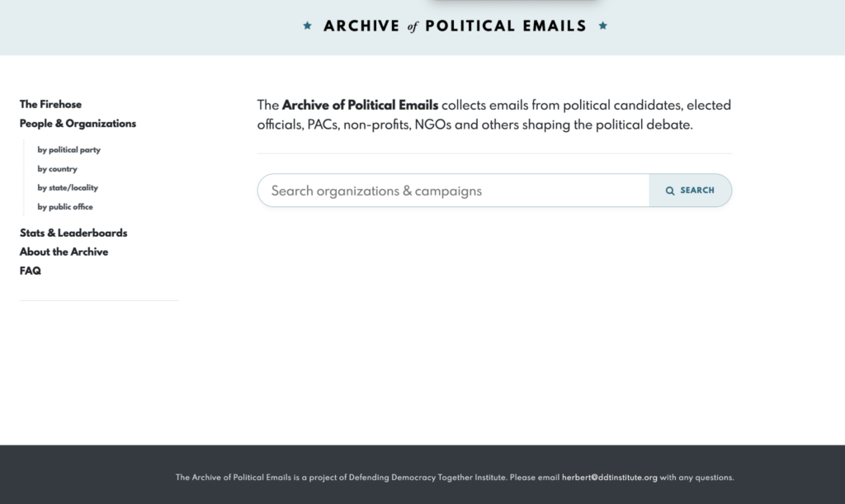Click the search organizations input field
The width and height of the screenshot is (845, 504).
[x=454, y=191]
